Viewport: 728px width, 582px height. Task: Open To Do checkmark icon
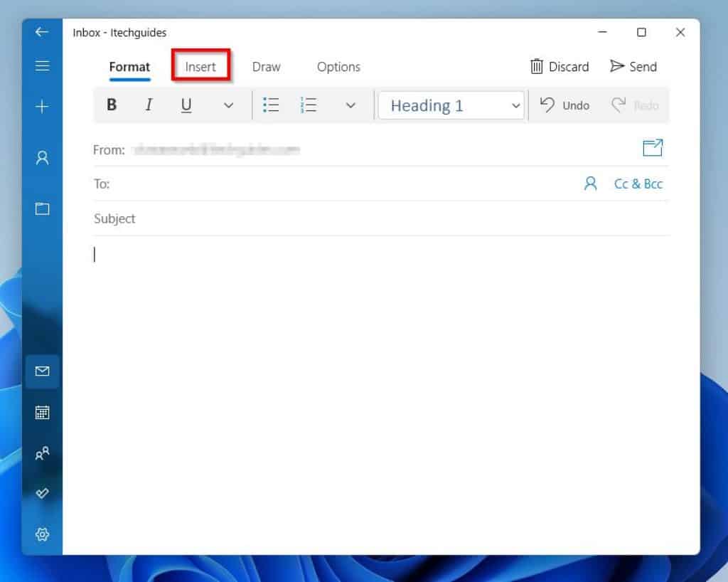(x=42, y=493)
